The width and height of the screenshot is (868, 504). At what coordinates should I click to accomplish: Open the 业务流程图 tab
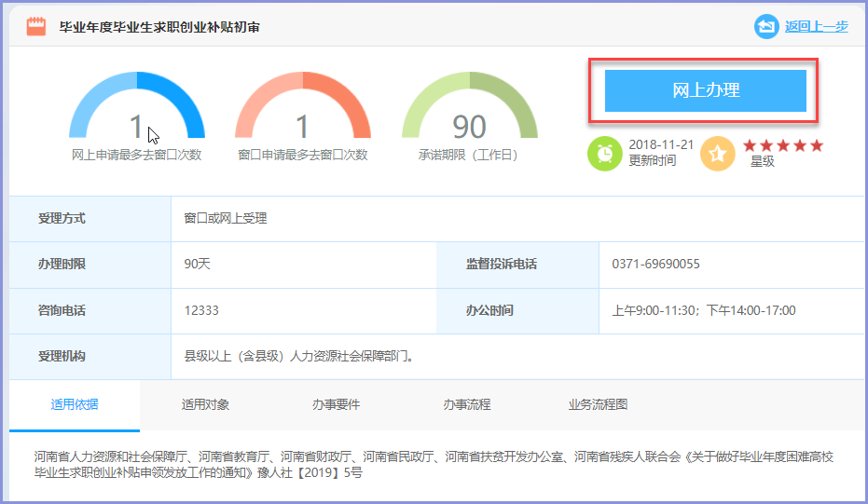(x=598, y=405)
